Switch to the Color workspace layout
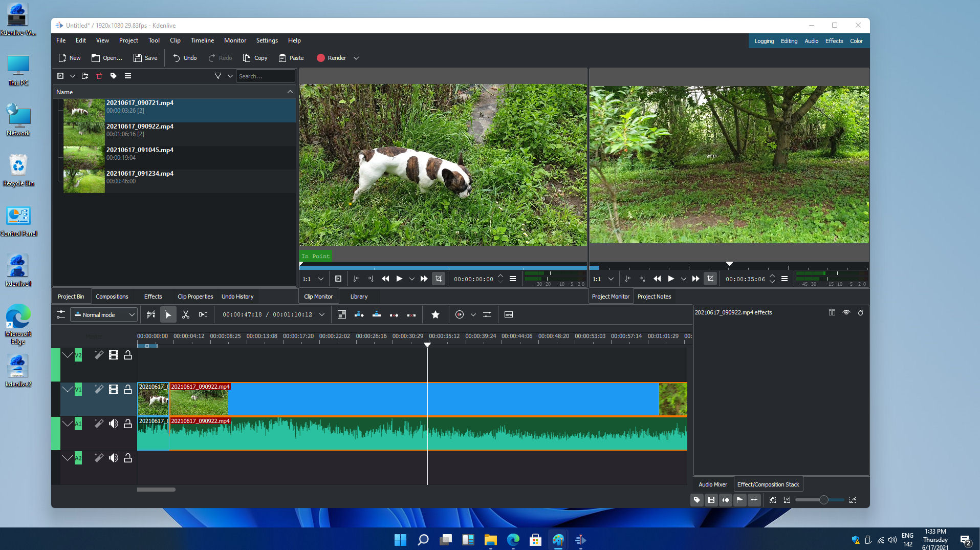This screenshot has height=550, width=980. (856, 41)
